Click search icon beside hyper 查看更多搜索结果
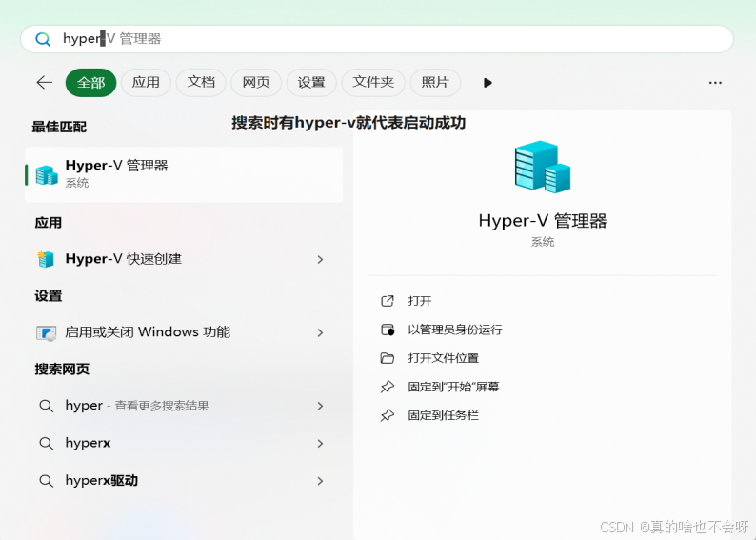 click(x=47, y=406)
